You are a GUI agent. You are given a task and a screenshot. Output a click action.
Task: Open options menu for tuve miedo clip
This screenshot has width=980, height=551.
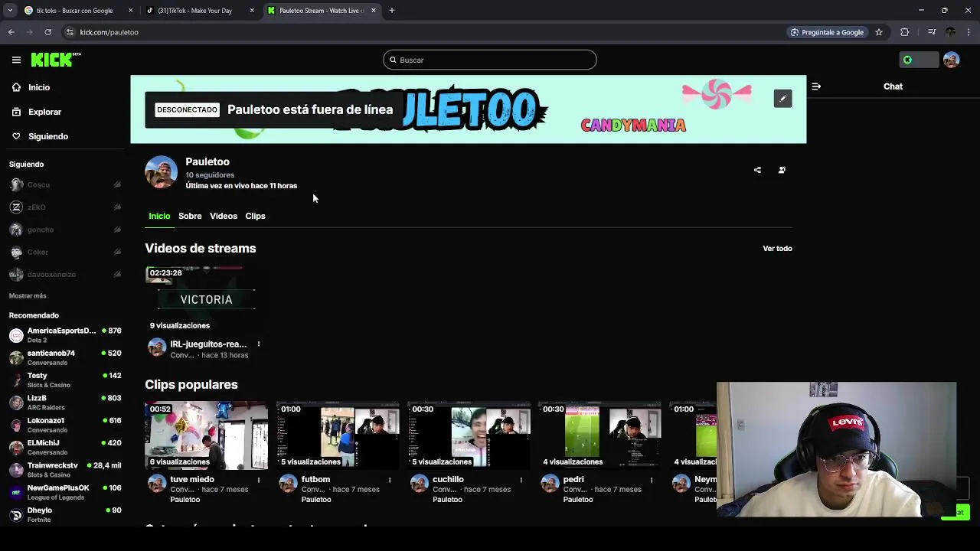tap(259, 480)
